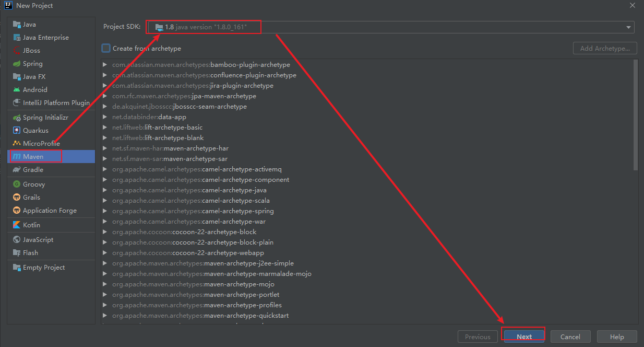Expand jira-plugin-archetype entry
Viewport: 644px width, 347px height.
click(x=105, y=86)
